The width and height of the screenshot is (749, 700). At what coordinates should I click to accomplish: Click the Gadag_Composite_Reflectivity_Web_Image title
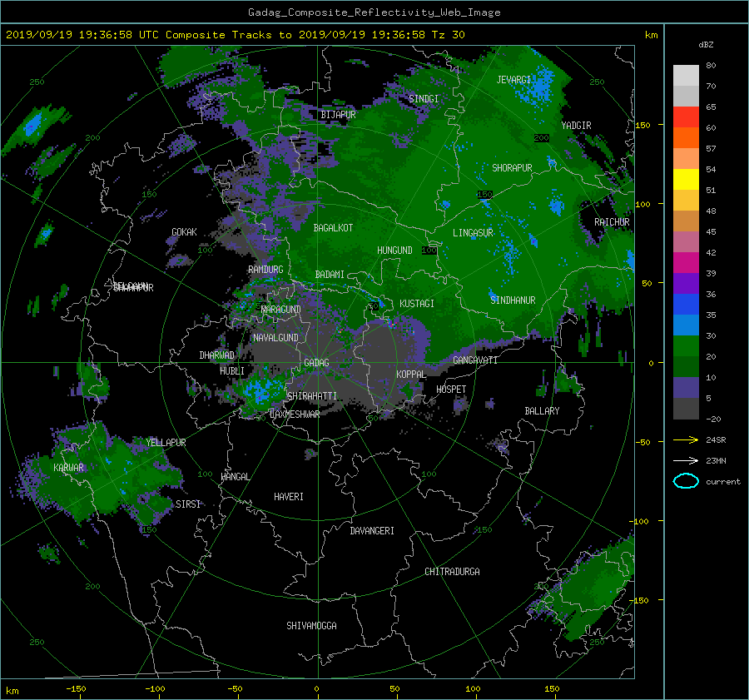(374, 12)
